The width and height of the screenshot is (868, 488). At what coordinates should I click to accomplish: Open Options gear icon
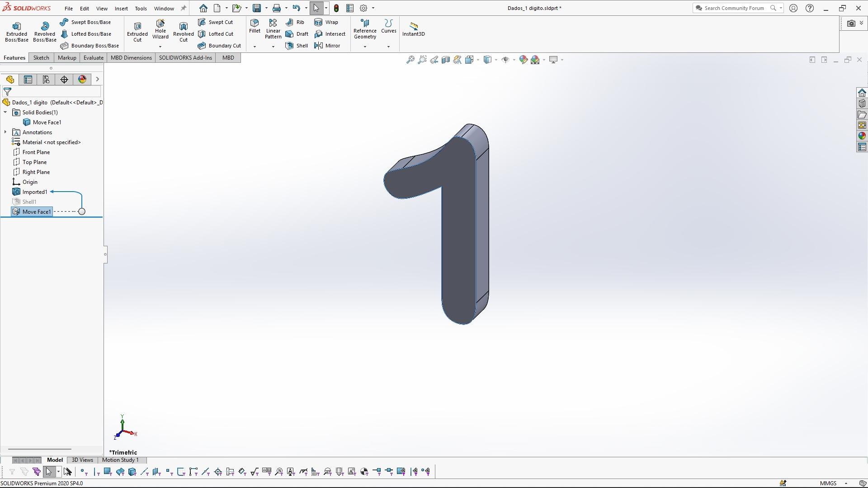[x=363, y=8]
